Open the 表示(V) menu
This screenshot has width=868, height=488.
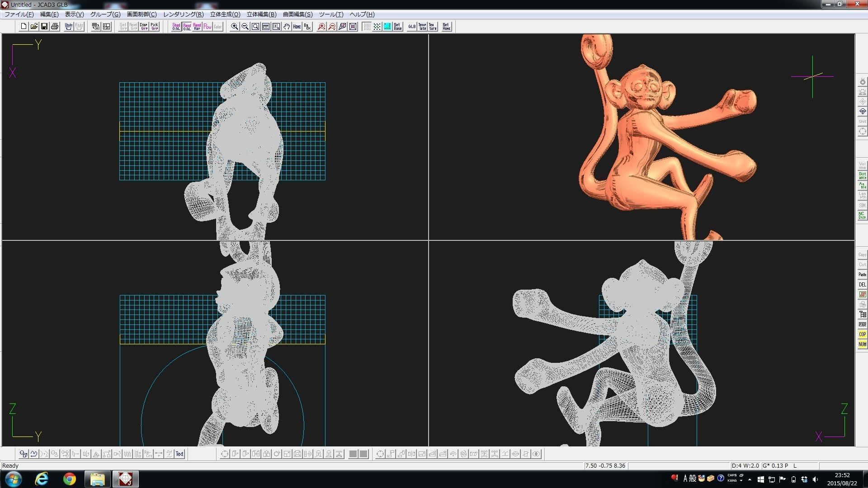tap(74, 14)
